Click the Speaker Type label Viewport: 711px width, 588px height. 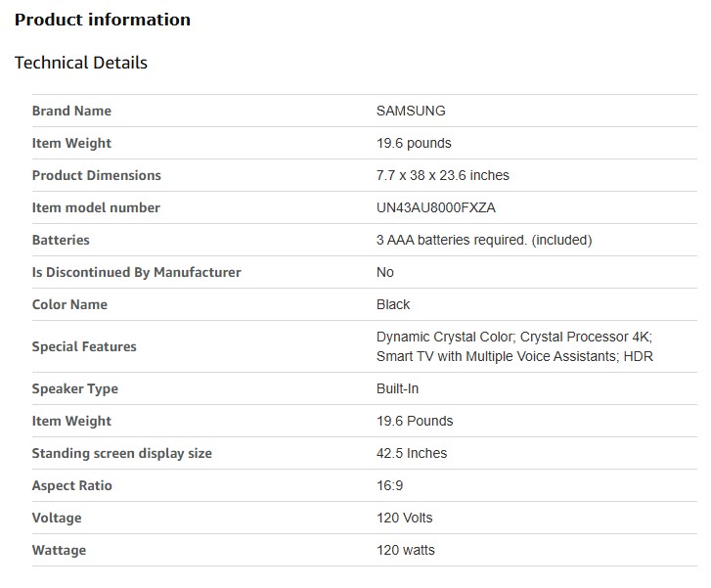point(74,388)
